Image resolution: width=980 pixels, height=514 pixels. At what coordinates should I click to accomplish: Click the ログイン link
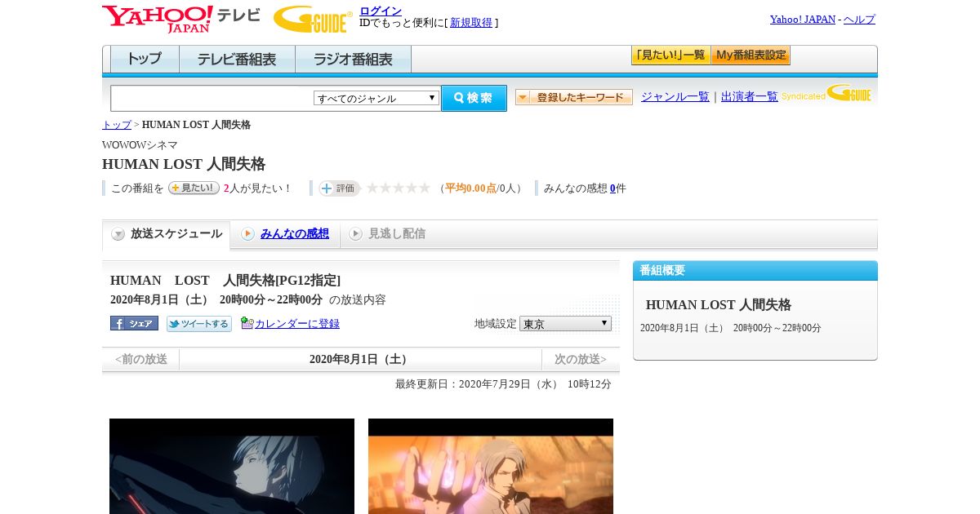[x=381, y=11]
